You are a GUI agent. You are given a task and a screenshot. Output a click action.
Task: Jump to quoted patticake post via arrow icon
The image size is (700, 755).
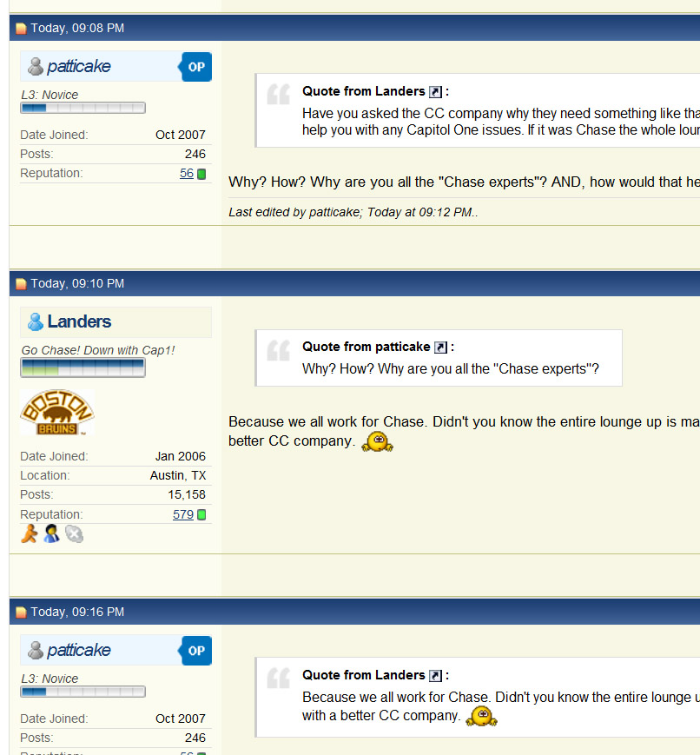[440, 348]
